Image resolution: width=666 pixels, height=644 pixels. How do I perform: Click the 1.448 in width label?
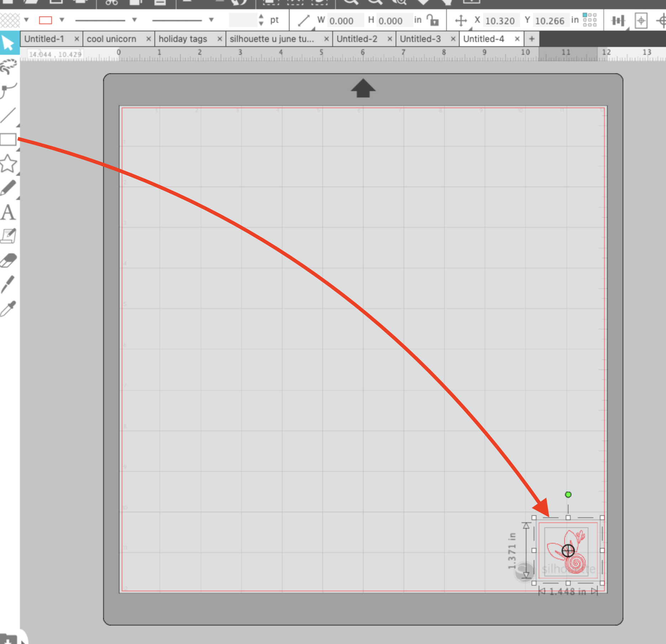click(567, 592)
